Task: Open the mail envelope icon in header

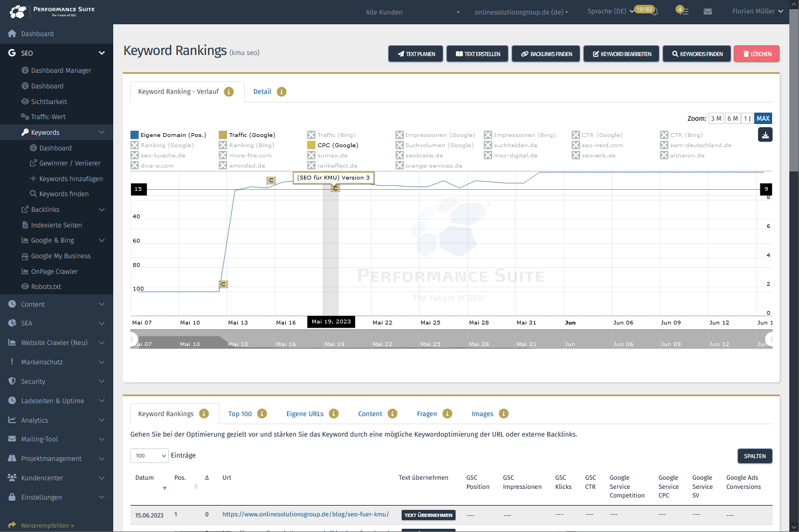Action: coord(708,11)
